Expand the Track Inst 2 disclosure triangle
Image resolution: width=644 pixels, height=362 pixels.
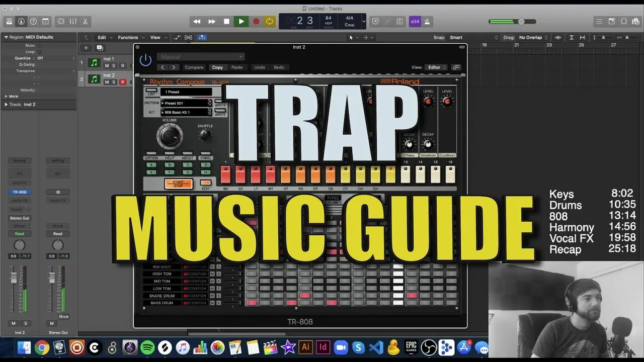coord(6,105)
